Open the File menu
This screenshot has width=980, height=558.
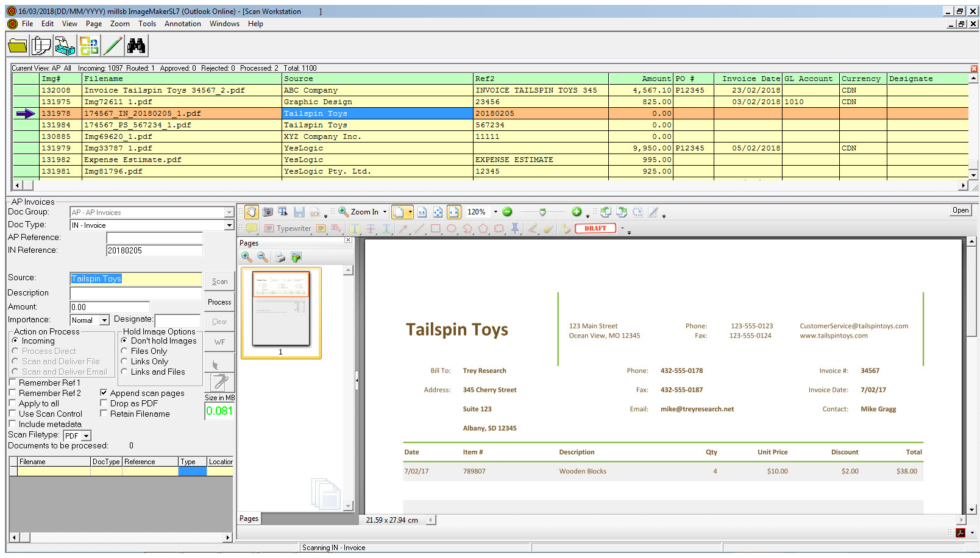(x=27, y=24)
